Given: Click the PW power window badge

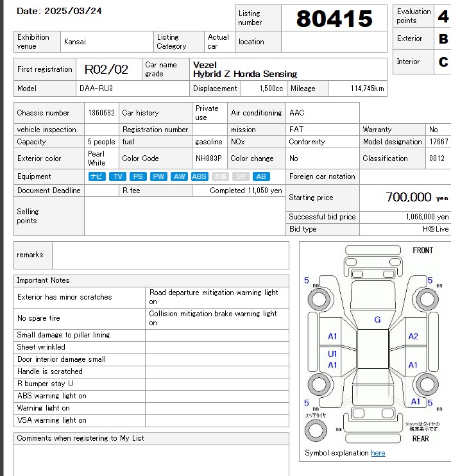Looking at the screenshot, I should 158,176.
